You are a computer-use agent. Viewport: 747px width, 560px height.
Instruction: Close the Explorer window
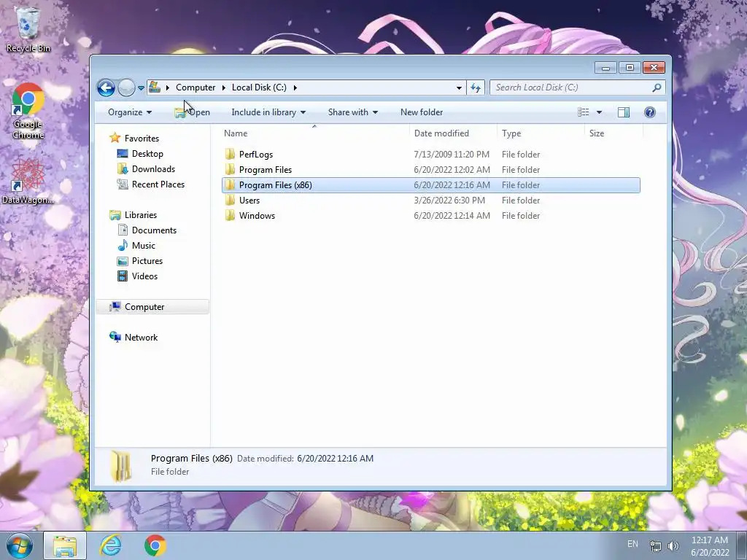pyautogui.click(x=654, y=68)
